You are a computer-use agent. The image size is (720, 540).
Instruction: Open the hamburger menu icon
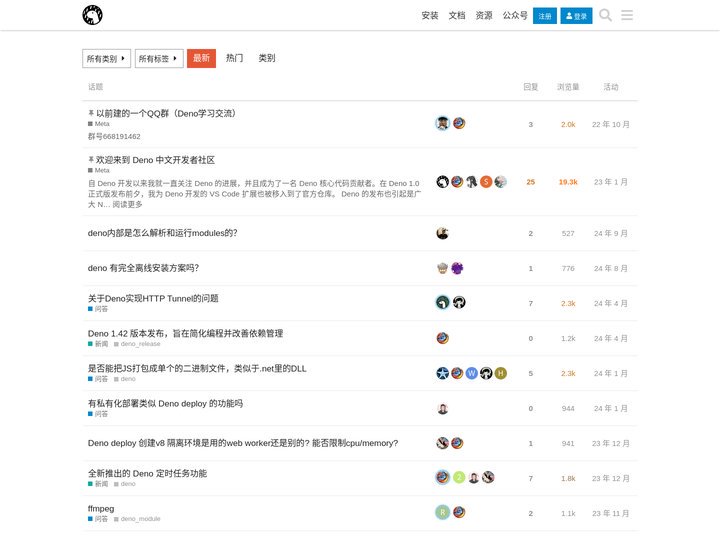(x=627, y=15)
